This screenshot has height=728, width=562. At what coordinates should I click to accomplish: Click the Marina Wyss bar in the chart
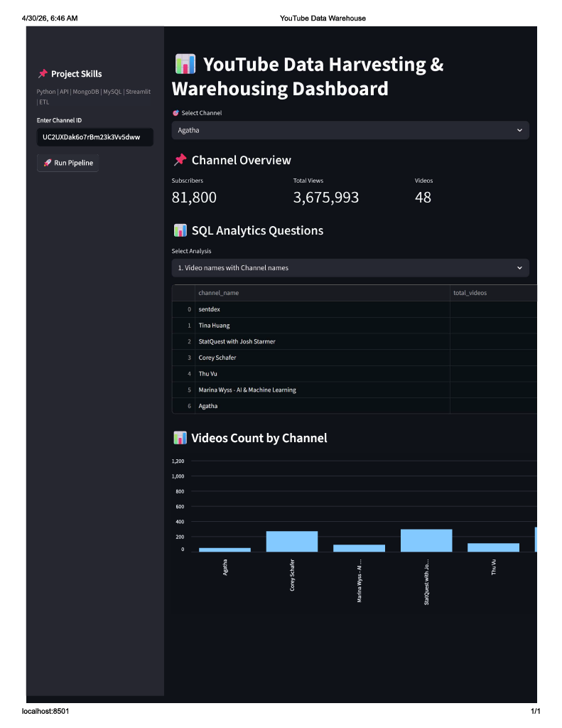click(360, 548)
